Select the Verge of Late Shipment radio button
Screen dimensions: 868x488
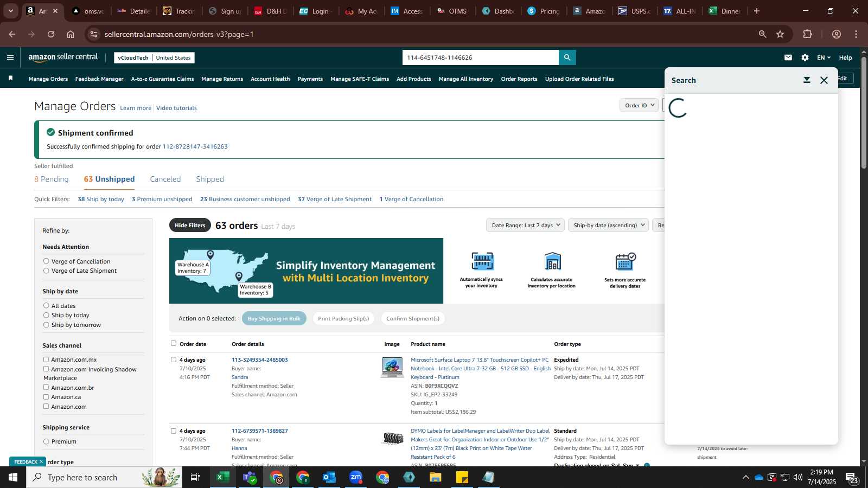(x=46, y=271)
